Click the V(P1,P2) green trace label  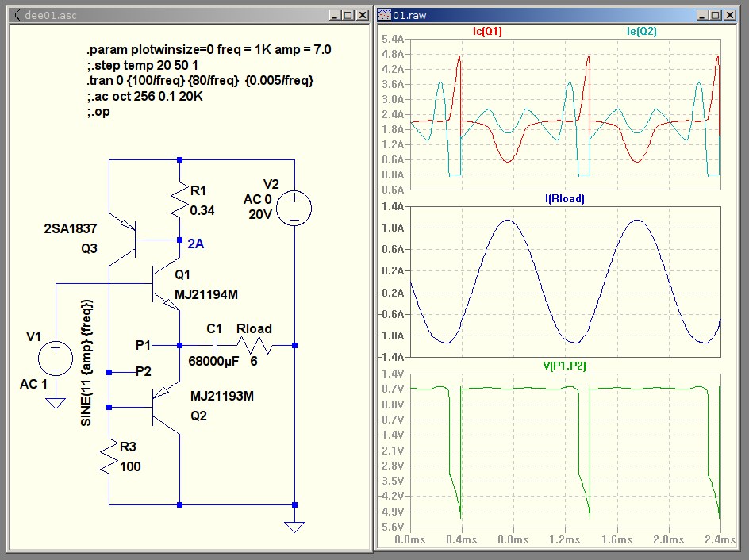click(x=564, y=365)
